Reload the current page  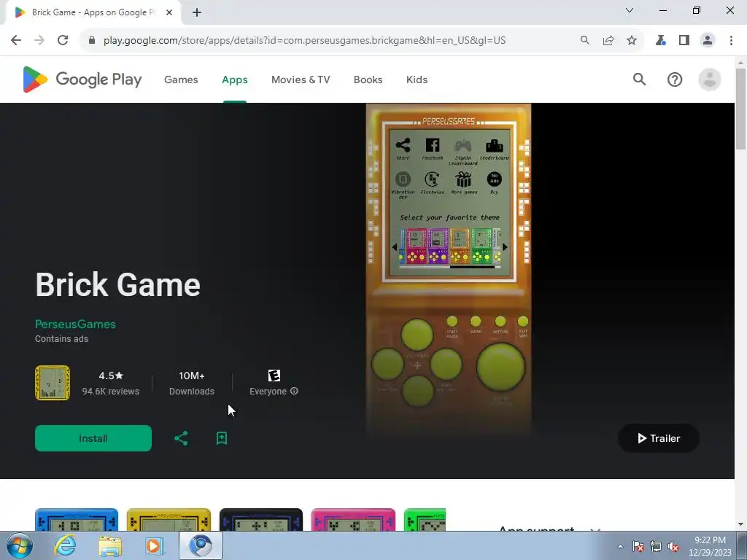pyautogui.click(x=63, y=40)
